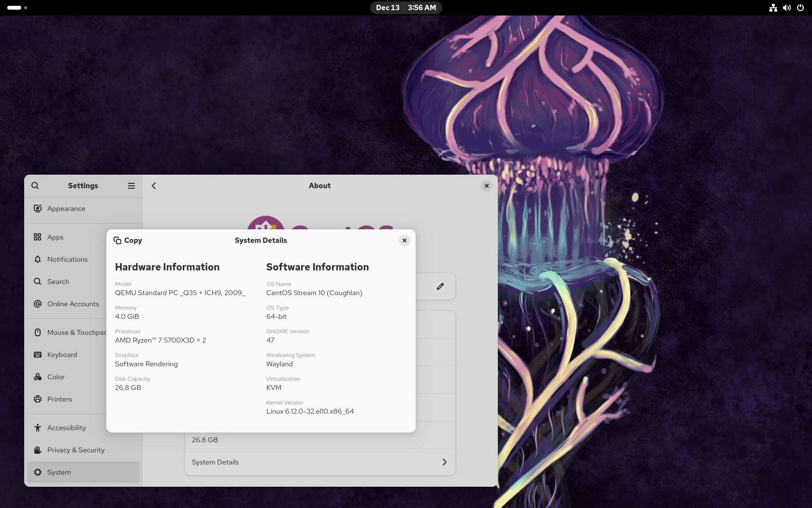Click the pencil icon to edit device name
The image size is (812, 508).
[x=440, y=286]
